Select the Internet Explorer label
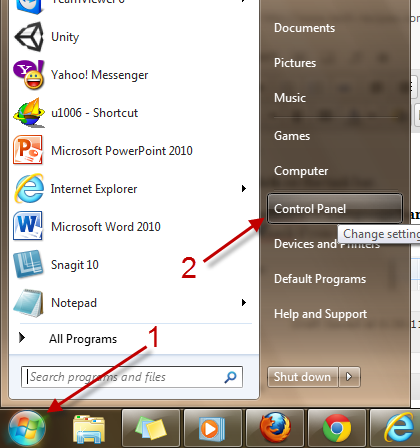 94,189
